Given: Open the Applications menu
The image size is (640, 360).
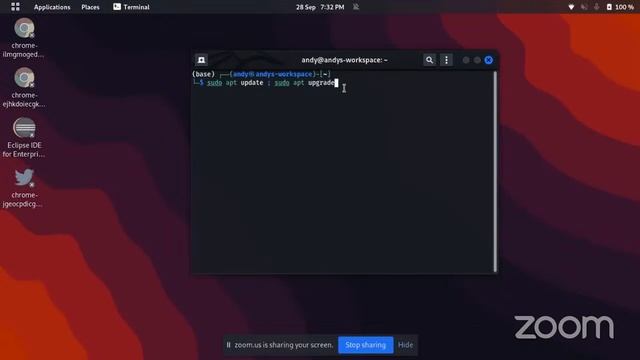Looking at the screenshot, I should point(52,7).
